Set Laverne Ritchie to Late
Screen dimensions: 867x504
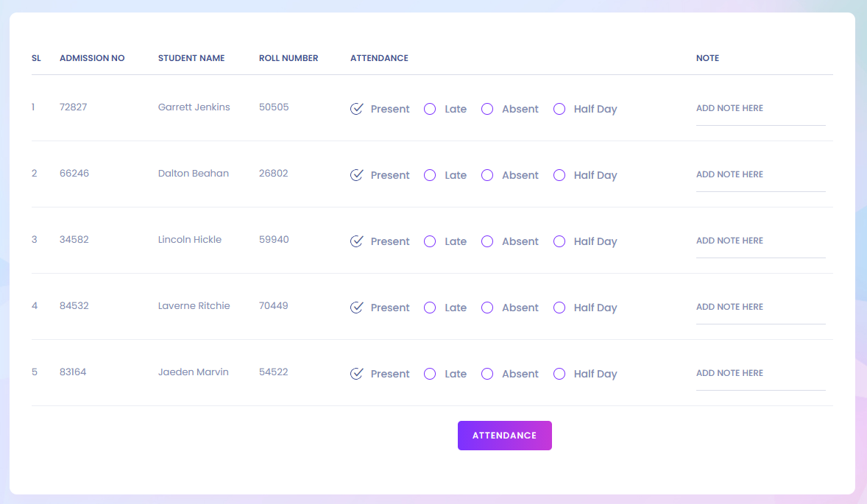pyautogui.click(x=430, y=308)
